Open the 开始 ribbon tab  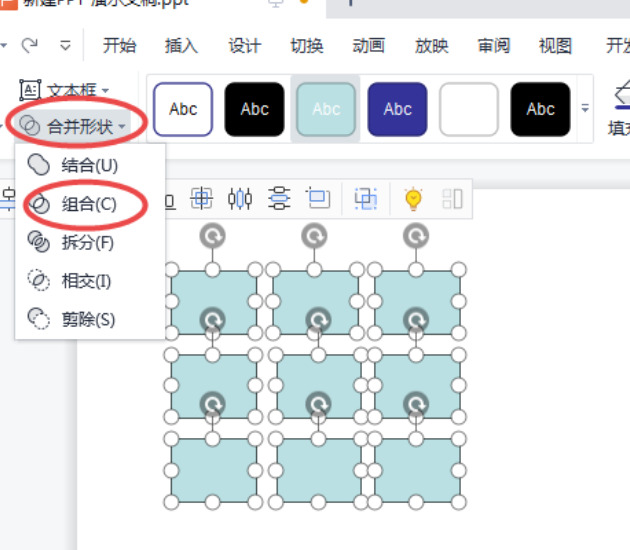point(119,45)
